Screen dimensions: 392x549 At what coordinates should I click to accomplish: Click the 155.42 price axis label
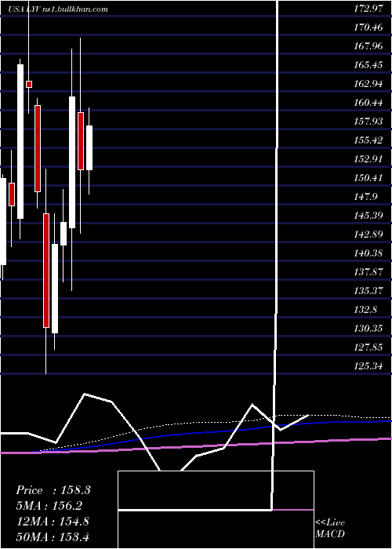pyautogui.click(x=369, y=140)
